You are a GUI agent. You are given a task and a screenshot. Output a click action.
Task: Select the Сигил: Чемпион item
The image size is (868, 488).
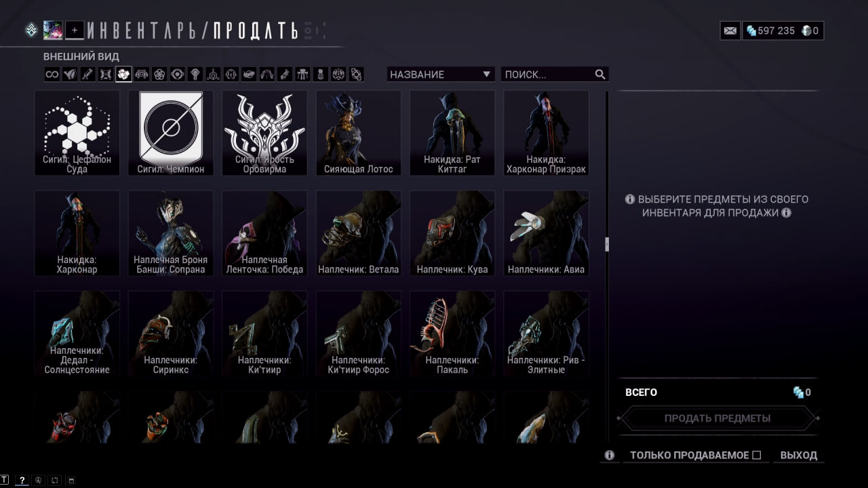[171, 134]
